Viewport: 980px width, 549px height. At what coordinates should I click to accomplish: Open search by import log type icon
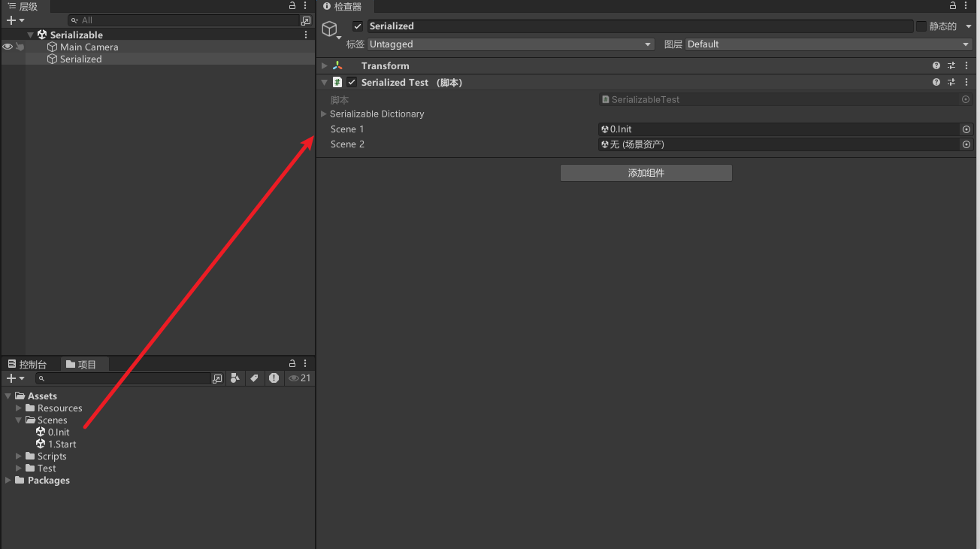point(274,378)
